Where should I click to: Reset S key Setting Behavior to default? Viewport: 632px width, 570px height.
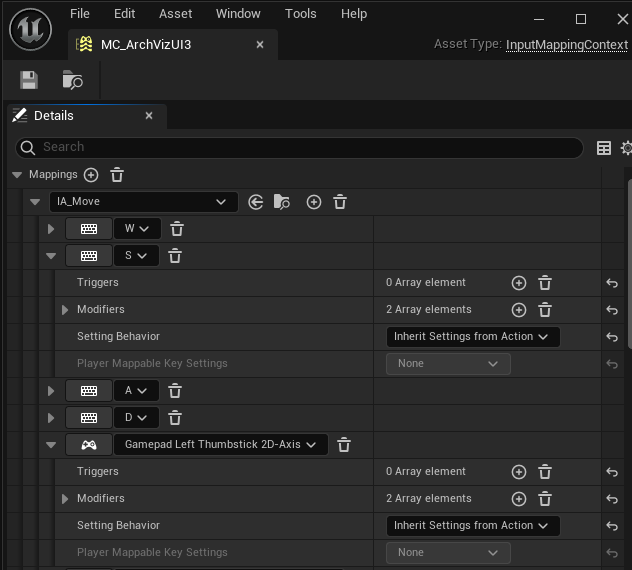(x=612, y=337)
